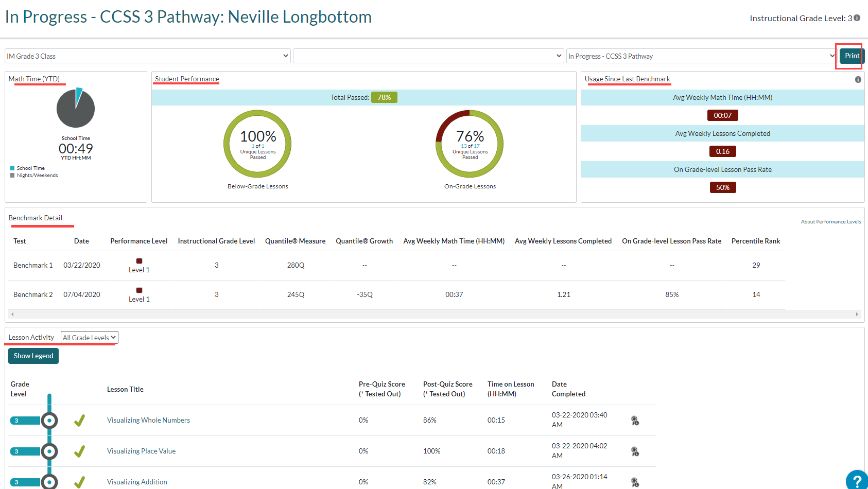Screen dimensions: 868x489
Task: Switch to the Student Performance section
Action: tap(186, 79)
